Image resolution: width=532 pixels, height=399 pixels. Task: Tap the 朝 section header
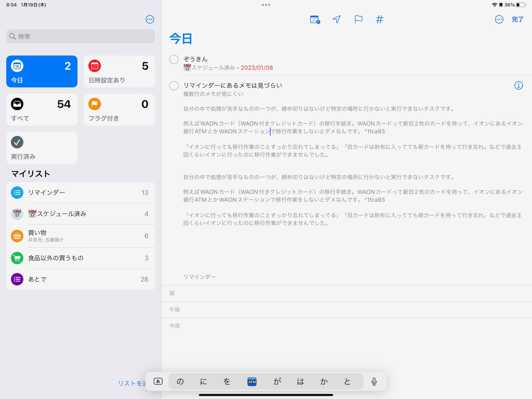tap(172, 293)
